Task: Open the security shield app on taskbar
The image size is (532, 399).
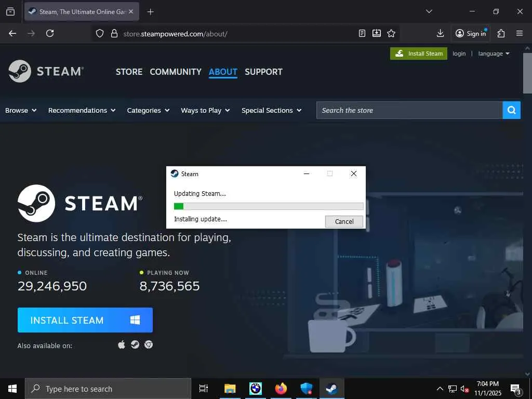Action: (x=307, y=389)
